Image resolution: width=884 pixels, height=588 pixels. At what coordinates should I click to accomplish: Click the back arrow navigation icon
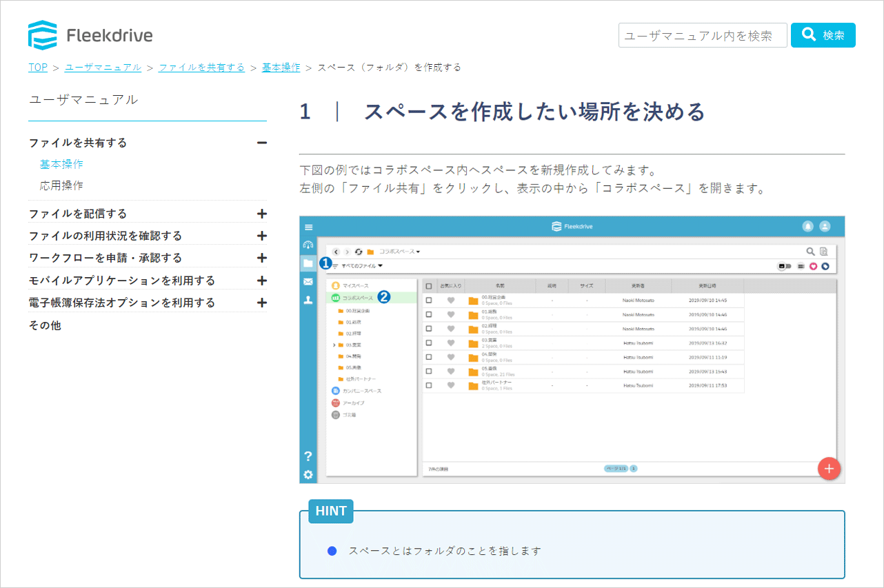[336, 252]
